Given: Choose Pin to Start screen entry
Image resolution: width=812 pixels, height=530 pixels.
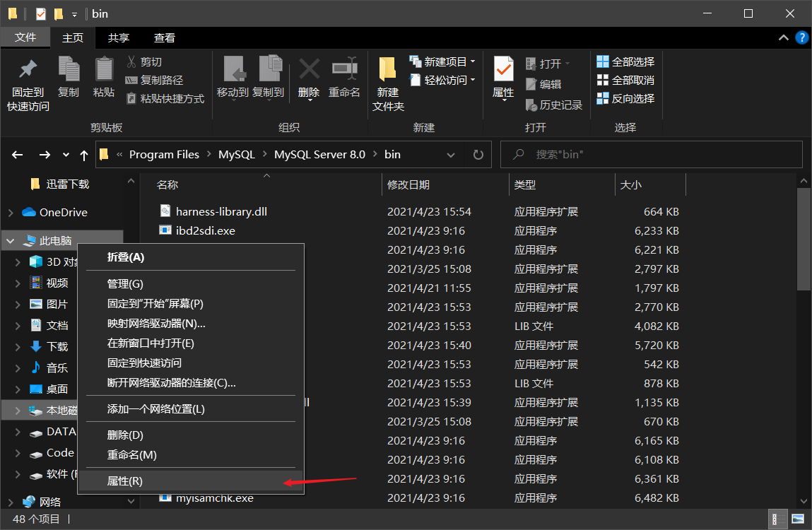Looking at the screenshot, I should [191, 304].
